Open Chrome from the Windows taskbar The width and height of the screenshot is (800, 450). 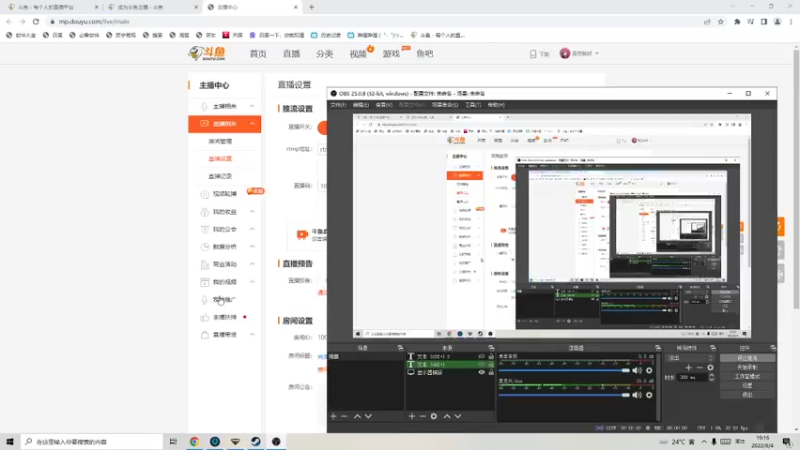click(x=194, y=441)
